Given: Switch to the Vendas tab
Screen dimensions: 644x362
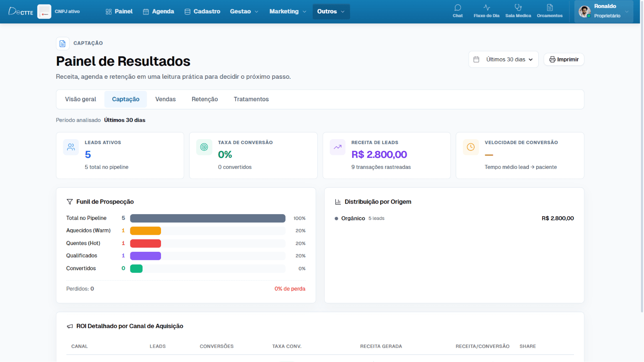Looking at the screenshot, I should click(x=166, y=99).
